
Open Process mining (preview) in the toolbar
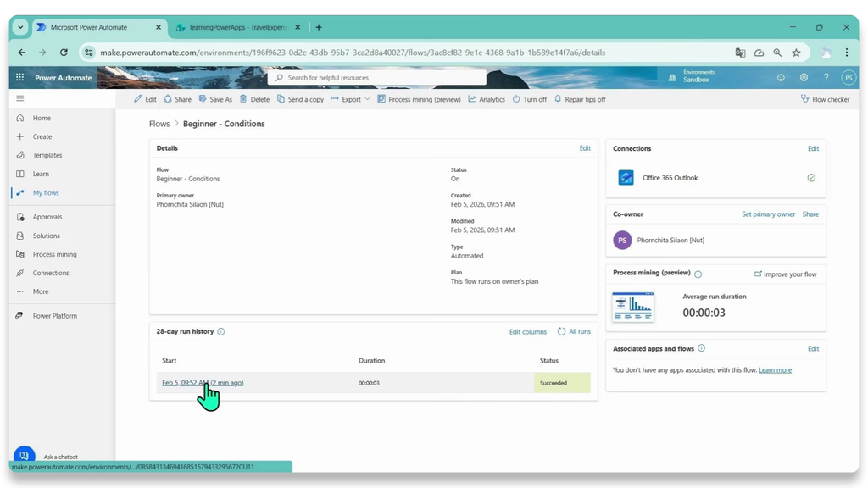419,100
